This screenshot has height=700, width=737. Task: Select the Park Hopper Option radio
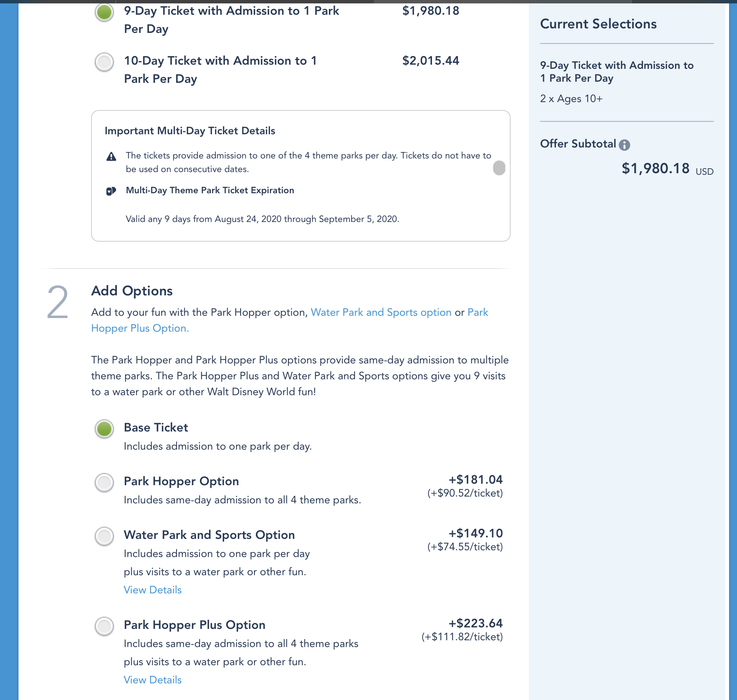tap(104, 483)
